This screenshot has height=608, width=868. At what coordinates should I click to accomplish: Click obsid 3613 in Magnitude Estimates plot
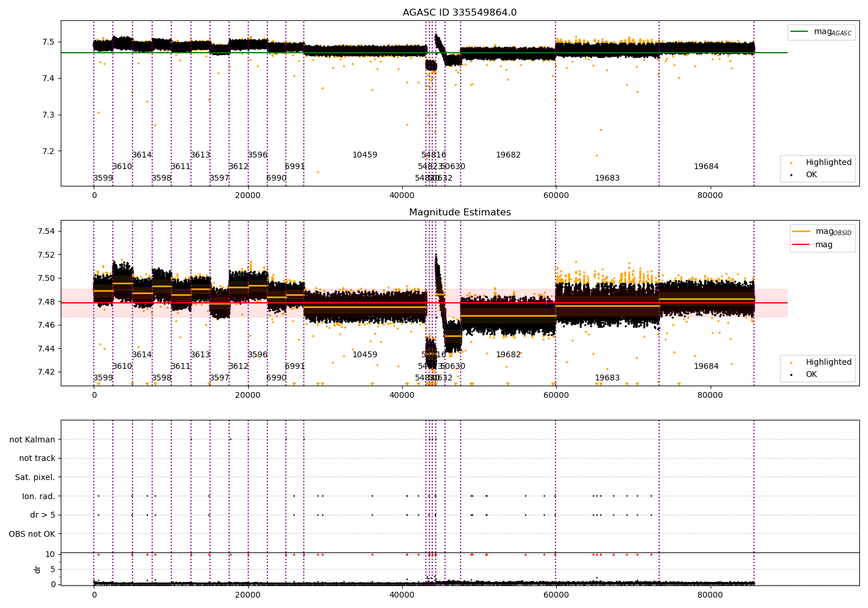coord(200,355)
